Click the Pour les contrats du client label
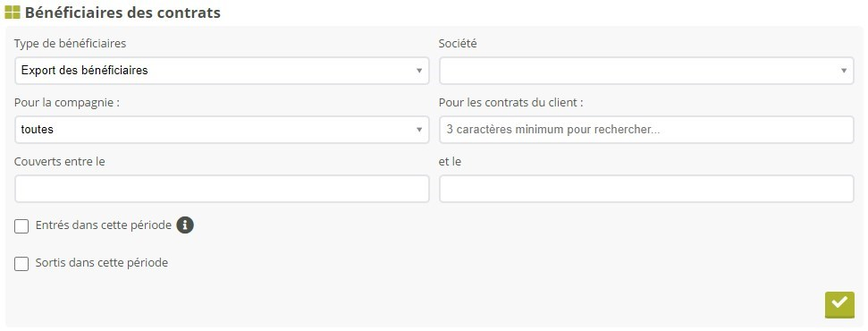The image size is (868, 331). (511, 103)
